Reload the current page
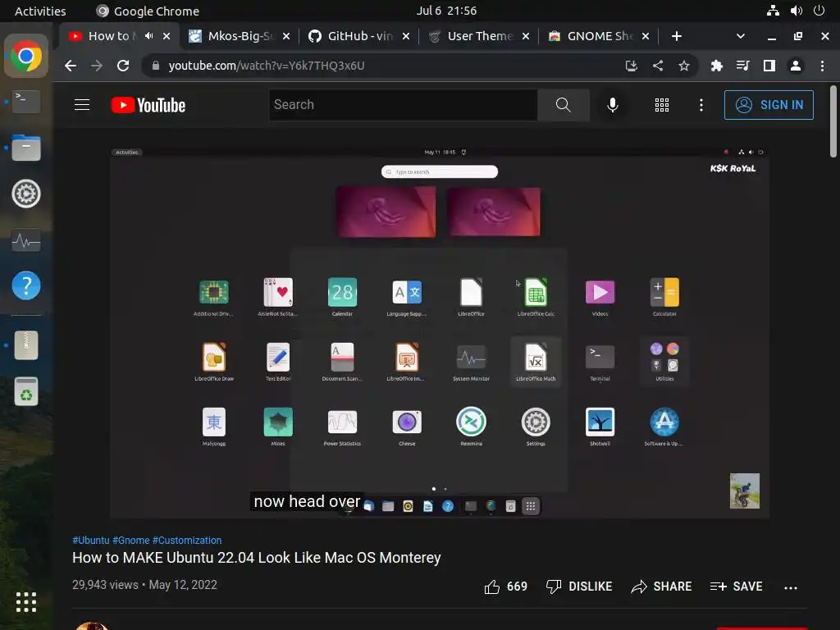The image size is (840, 630). [x=123, y=66]
